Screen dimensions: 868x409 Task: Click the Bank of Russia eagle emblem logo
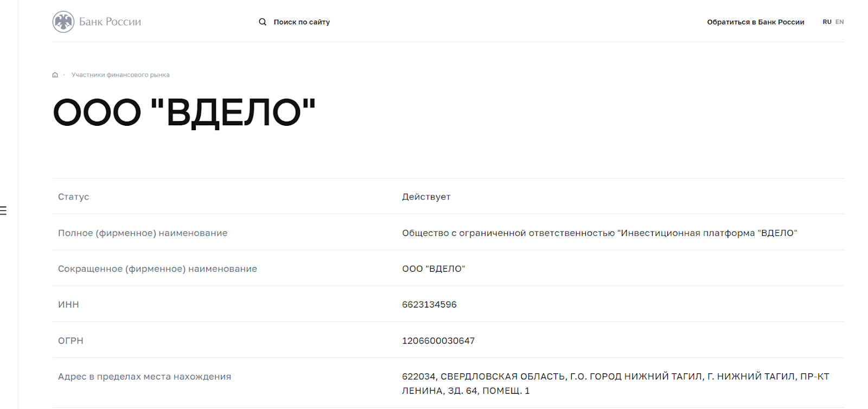coord(63,22)
